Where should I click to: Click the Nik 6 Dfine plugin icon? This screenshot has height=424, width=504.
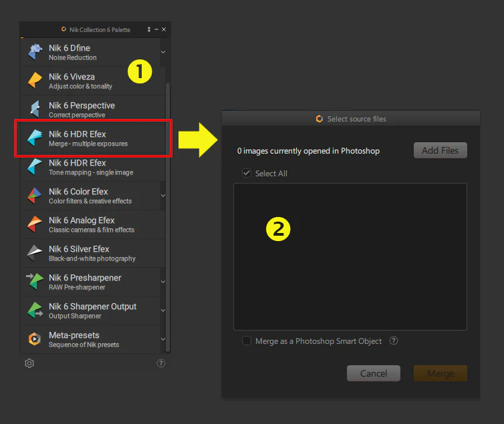tap(35, 52)
